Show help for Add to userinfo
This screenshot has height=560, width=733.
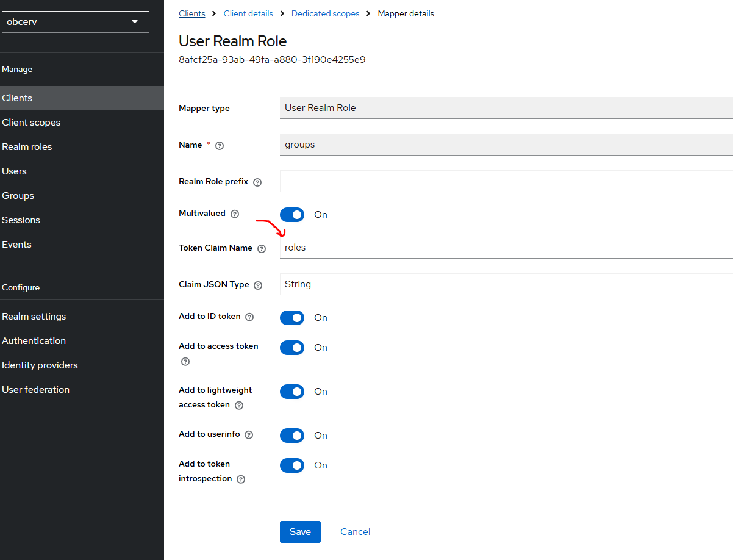pos(248,435)
